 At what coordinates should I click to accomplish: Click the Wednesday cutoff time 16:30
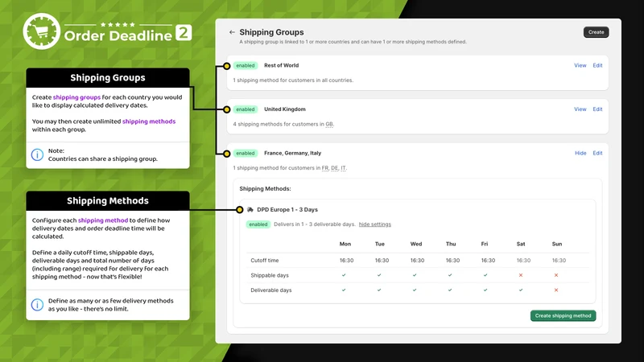[x=417, y=260]
